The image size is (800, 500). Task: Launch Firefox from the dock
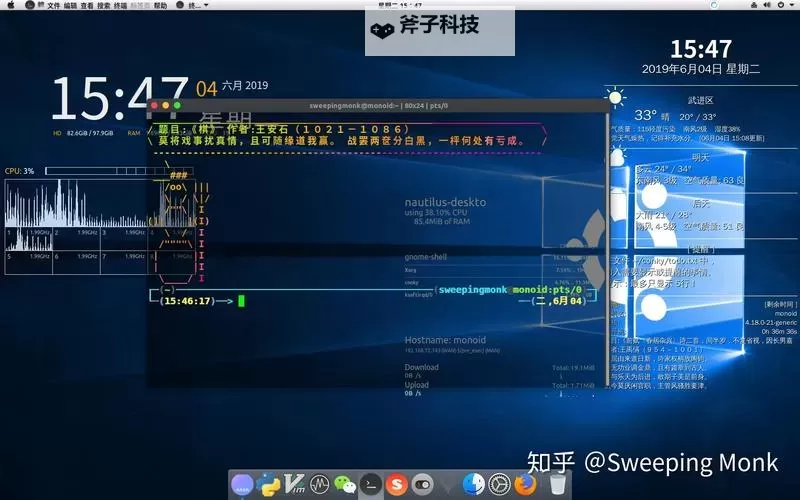[526, 485]
